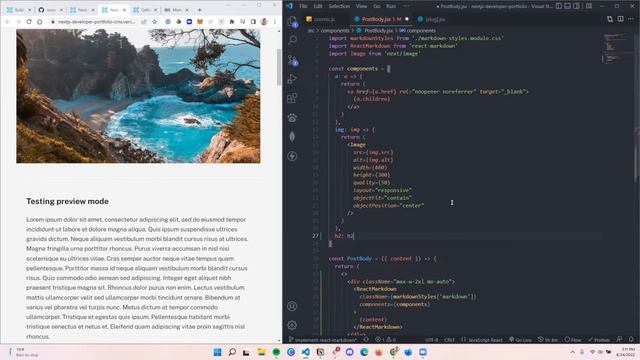This screenshot has width=640, height=360.
Task: Open the Accounts menu in the activity bar
Action: (292, 306)
